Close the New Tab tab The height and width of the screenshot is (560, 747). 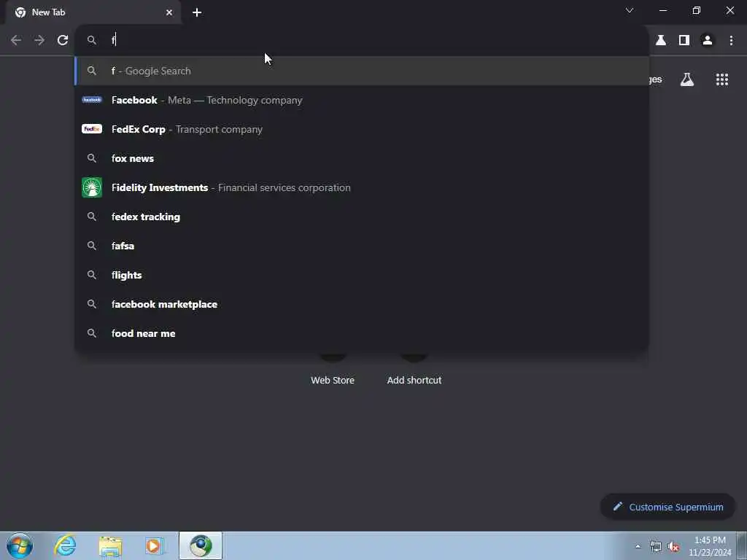169,12
